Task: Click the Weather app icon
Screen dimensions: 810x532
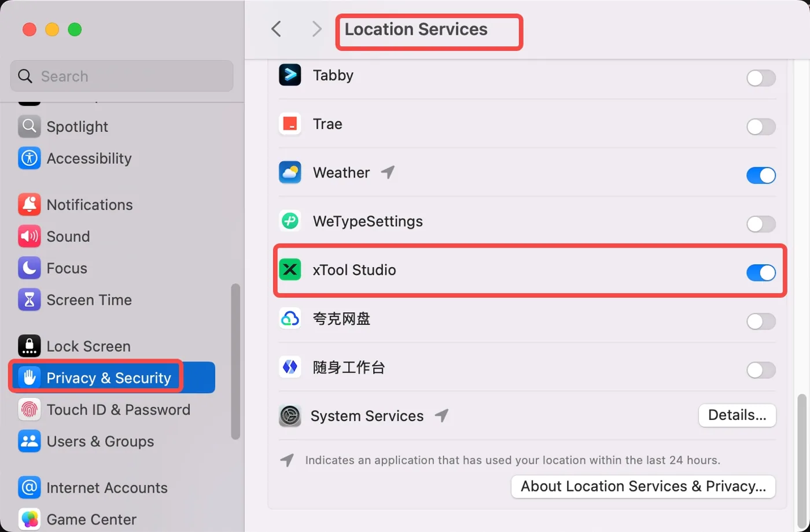Action: (x=290, y=172)
